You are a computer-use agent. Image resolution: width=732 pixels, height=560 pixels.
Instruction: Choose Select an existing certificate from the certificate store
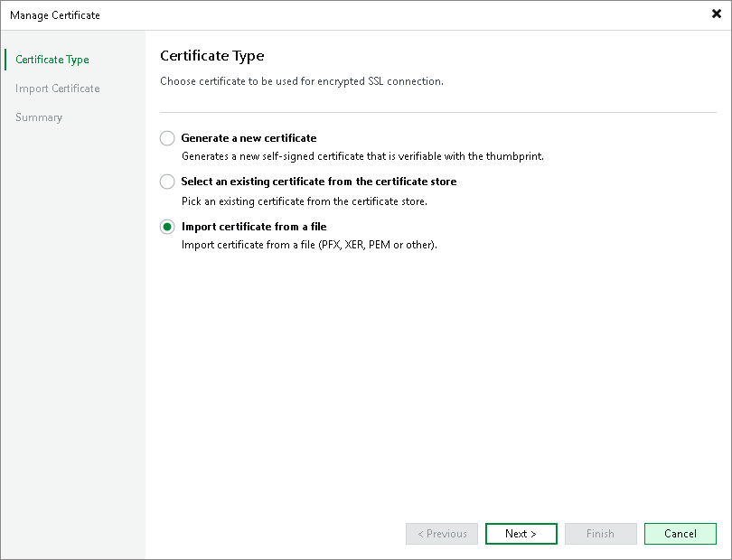click(x=167, y=182)
